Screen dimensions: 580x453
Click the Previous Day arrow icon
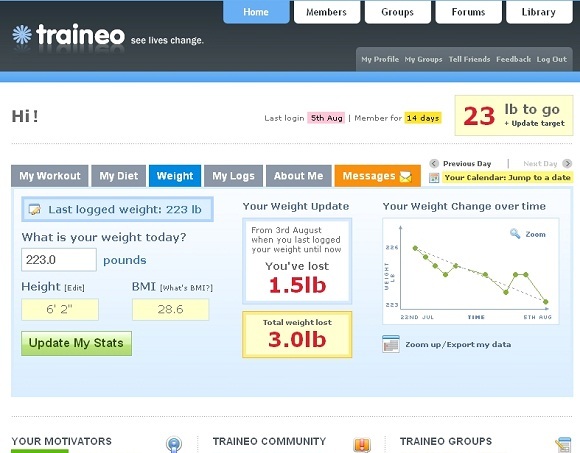coord(434,163)
